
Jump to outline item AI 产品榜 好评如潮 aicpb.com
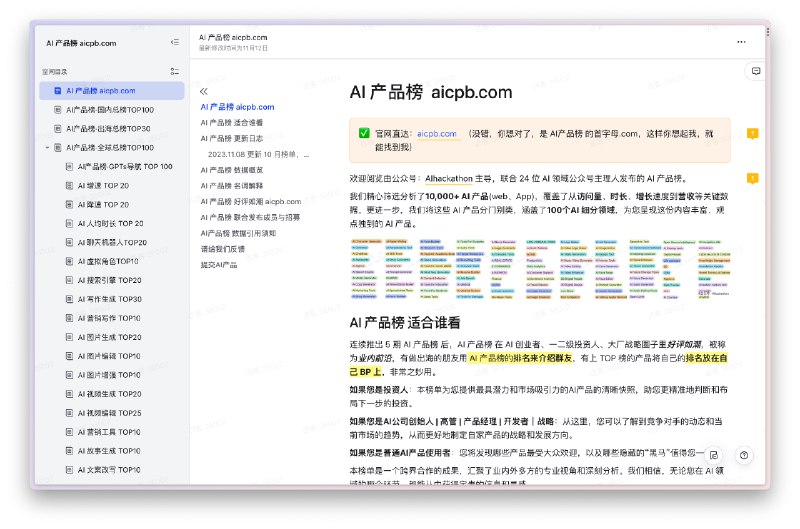pyautogui.click(x=251, y=201)
